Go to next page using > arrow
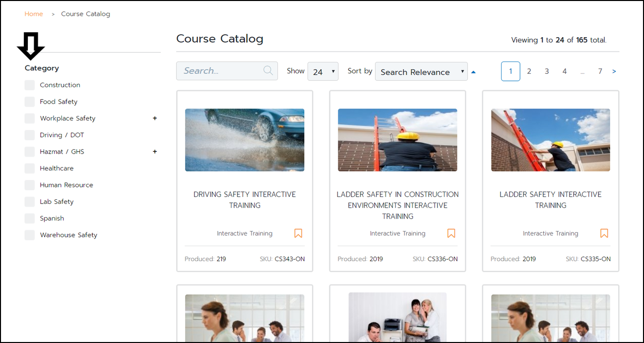 (x=614, y=71)
